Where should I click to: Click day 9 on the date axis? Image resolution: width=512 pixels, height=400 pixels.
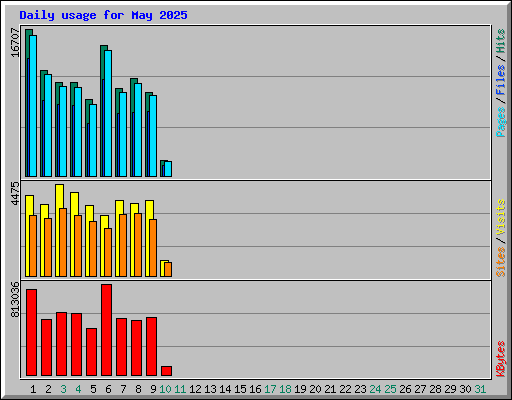153,389
